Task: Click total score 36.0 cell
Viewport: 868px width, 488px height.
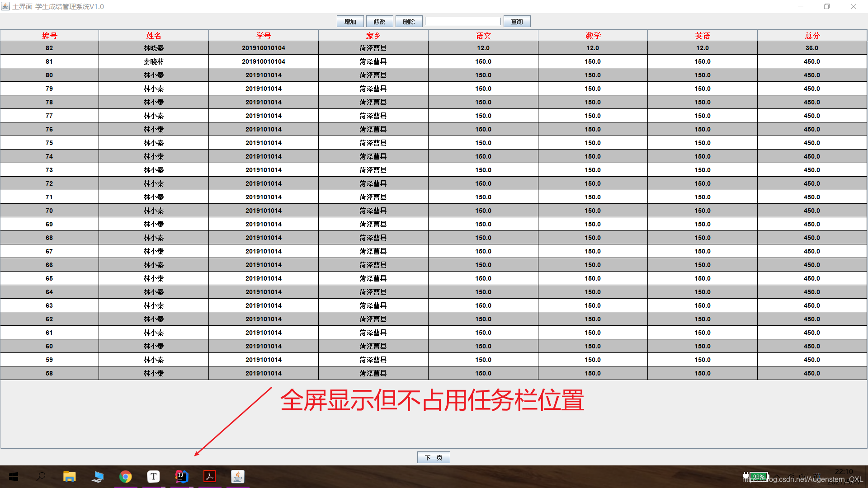Action: pyautogui.click(x=812, y=48)
